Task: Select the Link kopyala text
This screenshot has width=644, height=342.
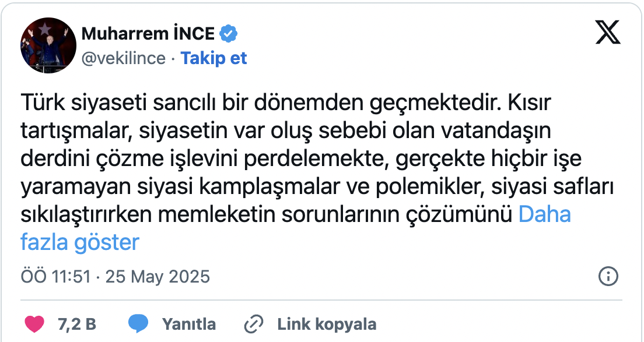Action: coord(327,323)
